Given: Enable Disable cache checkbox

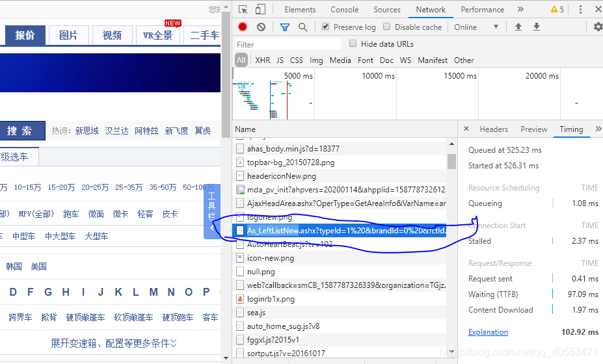Looking at the screenshot, I should pos(387,27).
